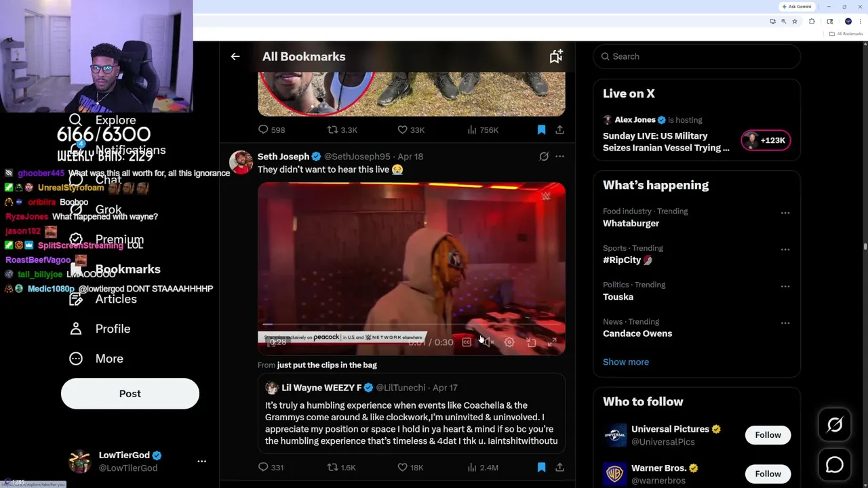Open more options for the #RipCity trend
Viewport: 868px width, 488px height.
[785, 249]
